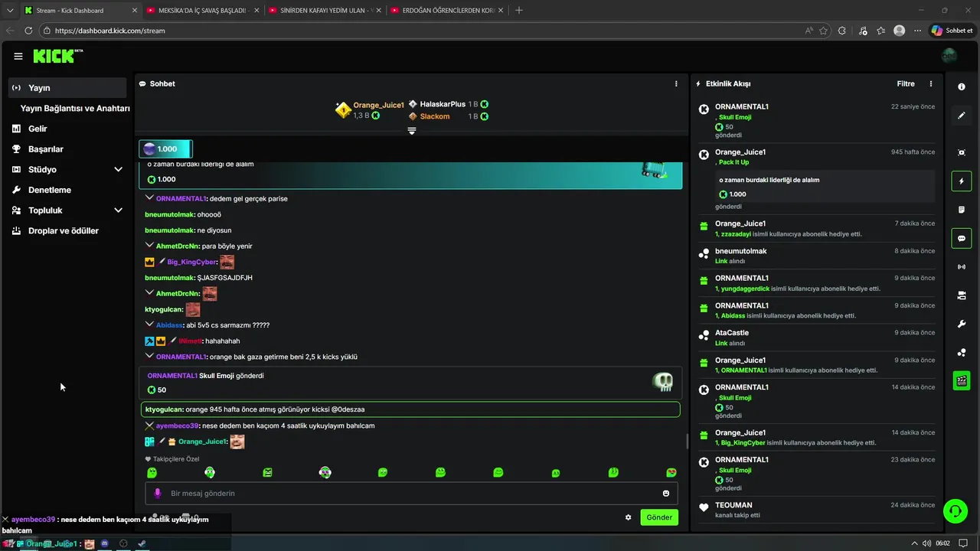Expand the Stüdyo submenu chevron
This screenshot has height=551, width=980.
(118, 169)
